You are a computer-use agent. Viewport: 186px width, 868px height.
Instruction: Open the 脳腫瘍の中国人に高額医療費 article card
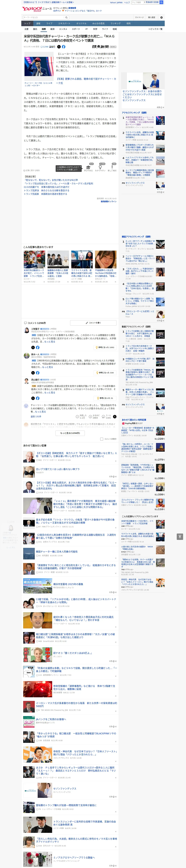58,266
